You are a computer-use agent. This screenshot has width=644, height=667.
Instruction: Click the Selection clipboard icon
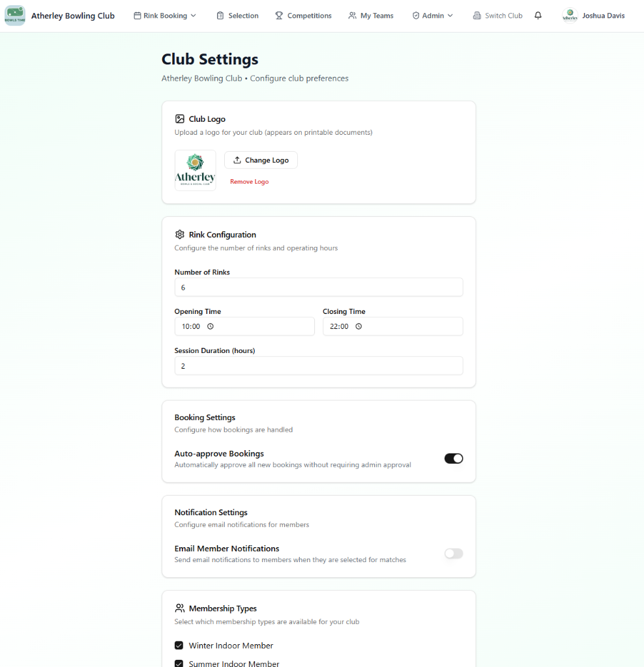pos(220,16)
